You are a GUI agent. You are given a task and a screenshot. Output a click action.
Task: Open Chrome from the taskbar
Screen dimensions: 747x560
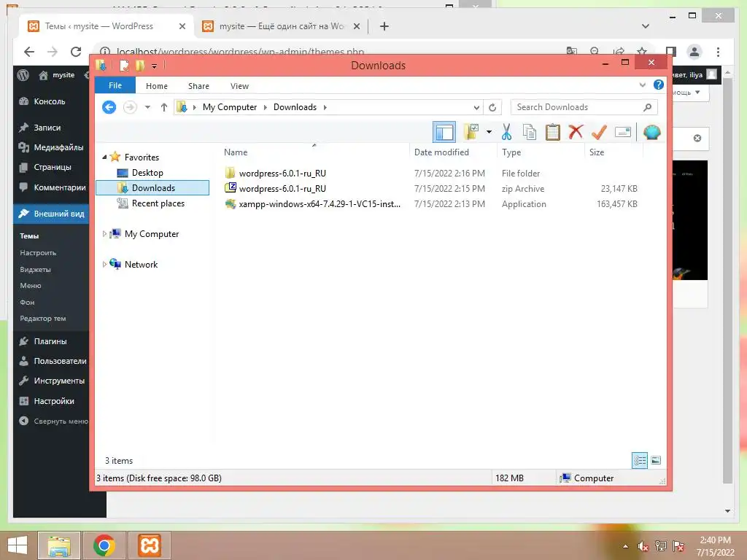coord(104,545)
